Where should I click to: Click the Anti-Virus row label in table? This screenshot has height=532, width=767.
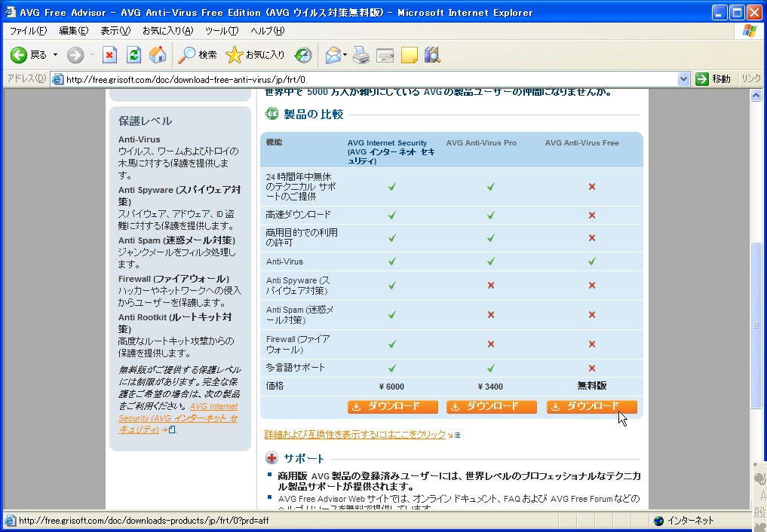284,261
